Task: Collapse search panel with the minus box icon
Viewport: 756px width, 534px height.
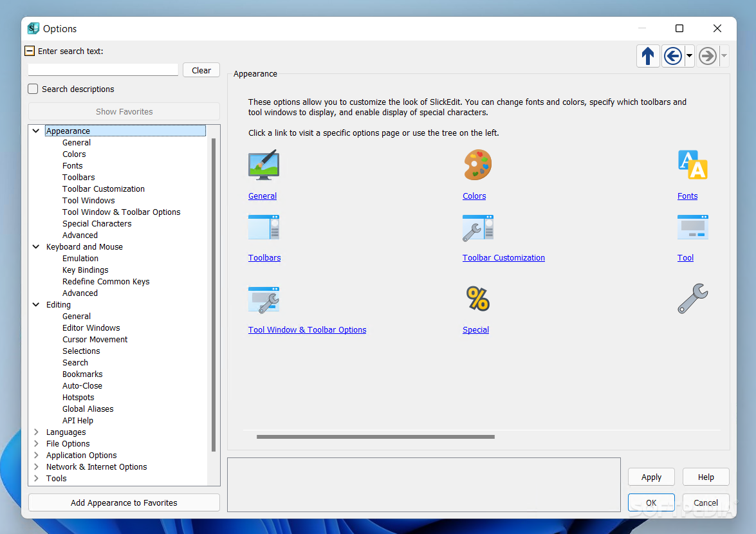Action: 30,51
